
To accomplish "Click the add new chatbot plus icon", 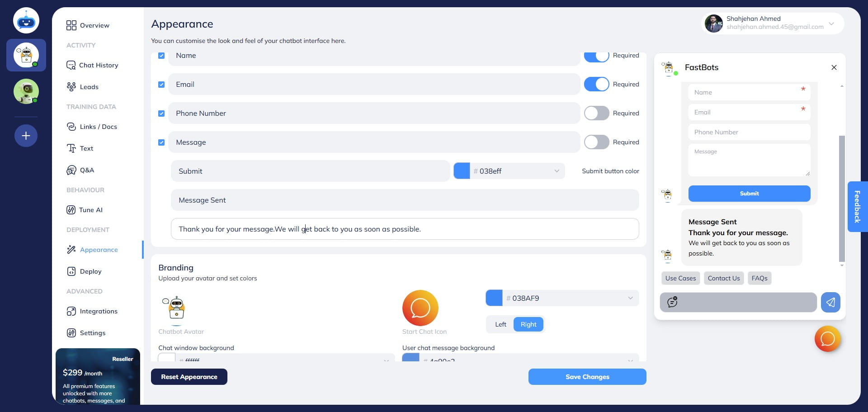I will tap(26, 136).
